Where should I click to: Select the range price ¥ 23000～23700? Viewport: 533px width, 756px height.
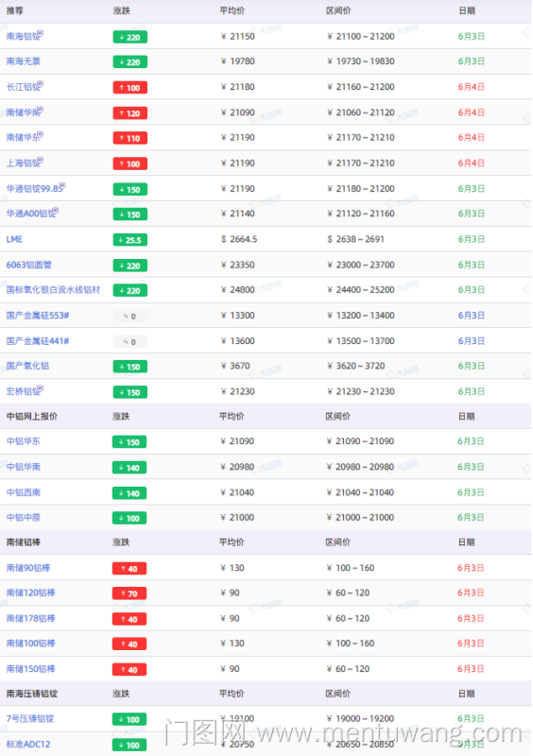[361, 265]
